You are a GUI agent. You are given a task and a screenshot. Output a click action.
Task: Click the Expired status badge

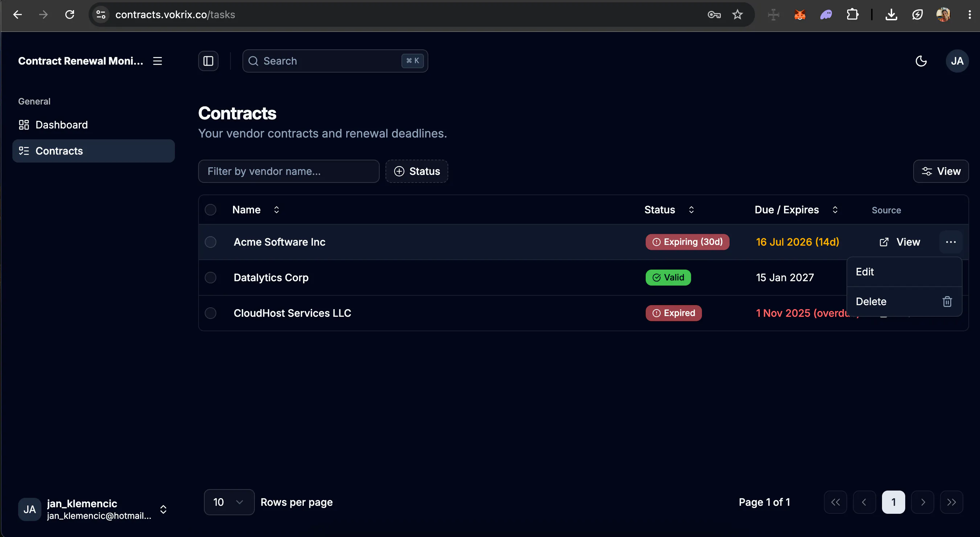pyautogui.click(x=673, y=313)
